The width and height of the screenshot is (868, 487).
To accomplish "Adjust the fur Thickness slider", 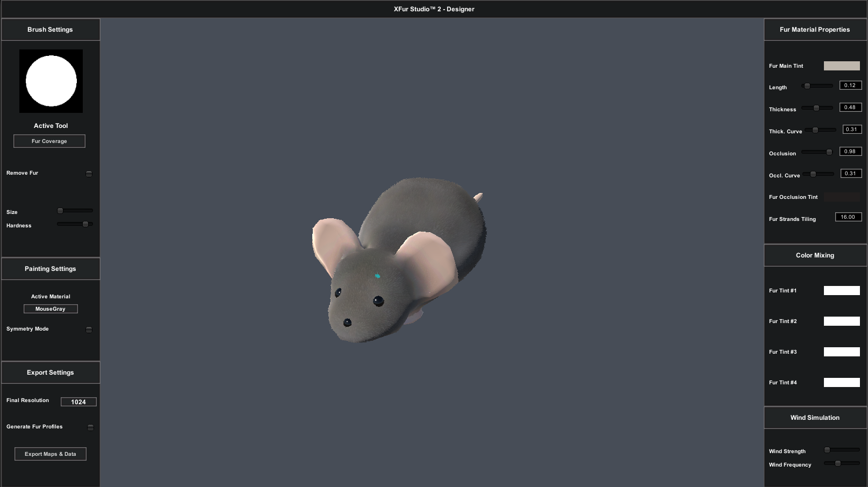I will click(817, 108).
